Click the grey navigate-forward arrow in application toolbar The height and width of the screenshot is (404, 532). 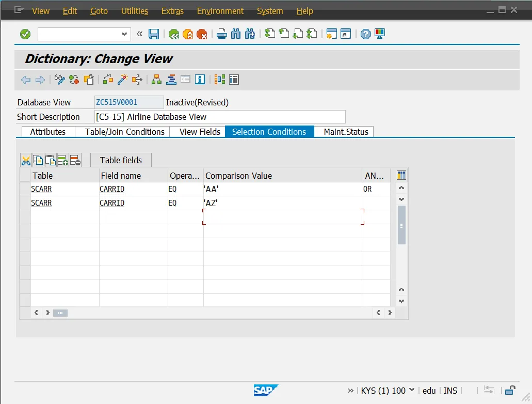(x=40, y=80)
